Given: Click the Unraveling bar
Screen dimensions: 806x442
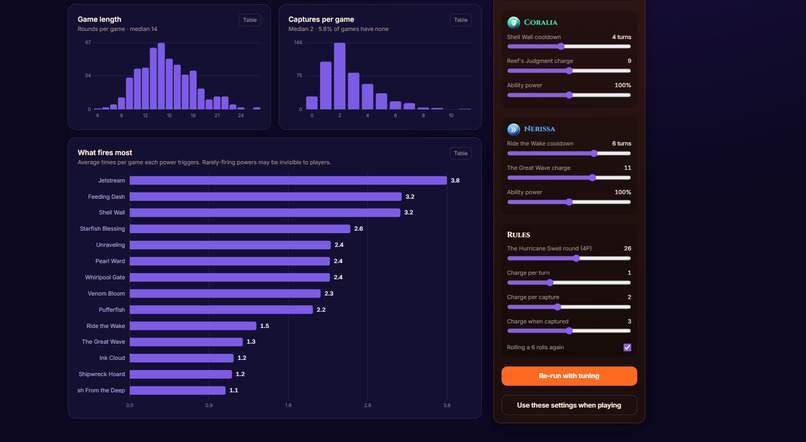Looking at the screenshot, I should point(230,245).
